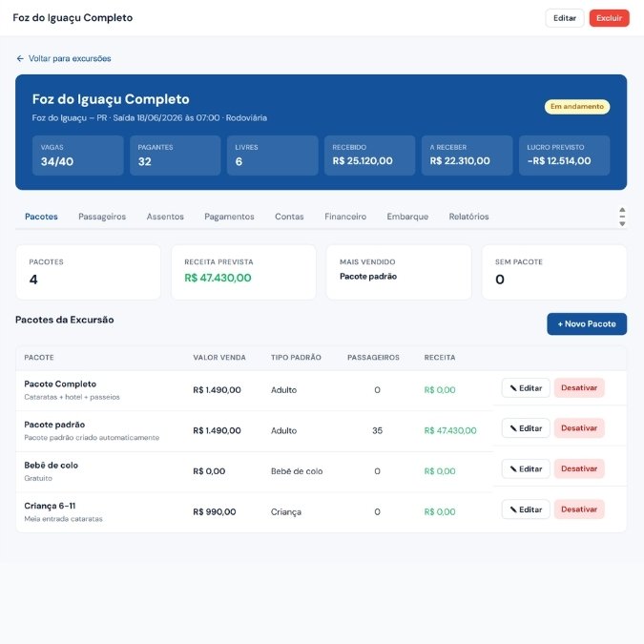Click the Pacote Completo name cell
This screenshot has height=644, width=644.
point(60,384)
